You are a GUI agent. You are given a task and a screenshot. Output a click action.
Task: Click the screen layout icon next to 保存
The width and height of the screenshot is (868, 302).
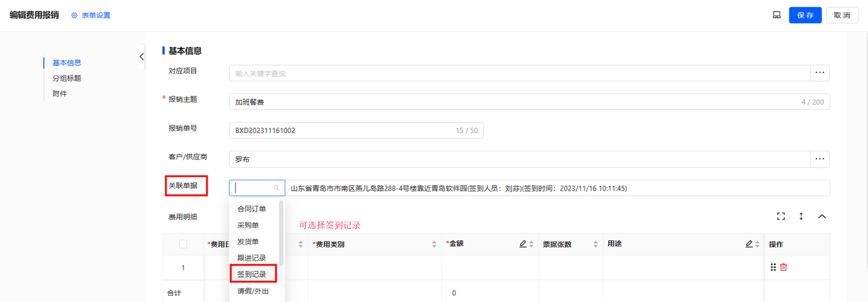point(776,15)
